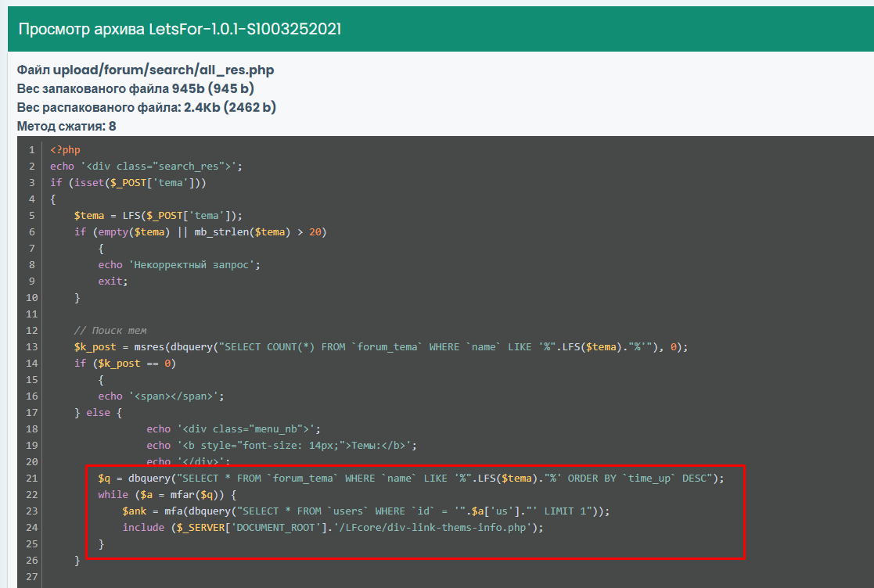Click line number 1 in the gutter
Image resolution: width=874 pixels, height=588 pixels.
pos(31,150)
